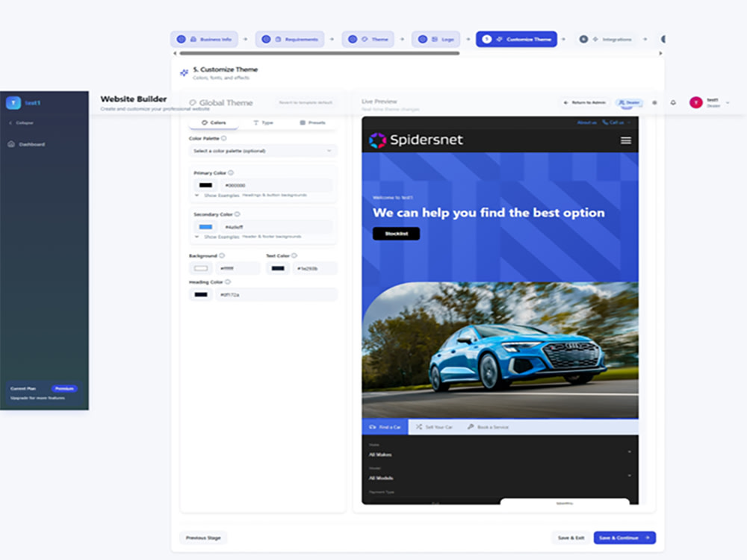Click the Secondary Color hex input field

click(x=276, y=227)
